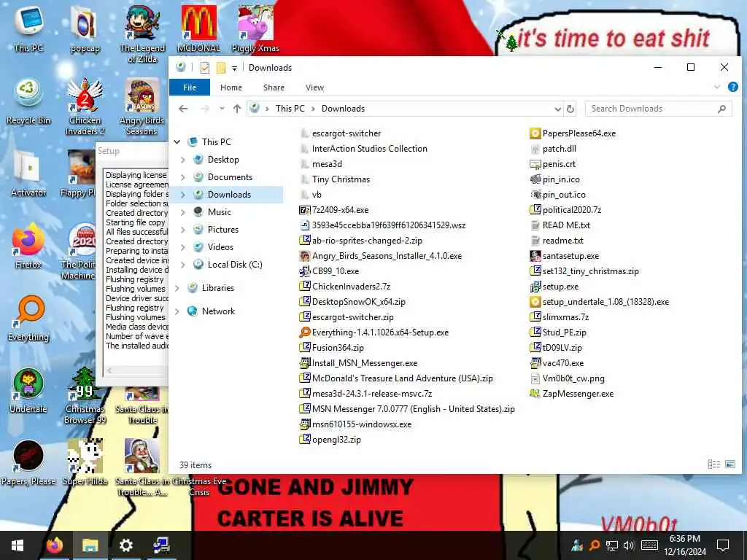Click This PC in address breadcrumb
This screenshot has width=747, height=560.
pyautogui.click(x=290, y=109)
